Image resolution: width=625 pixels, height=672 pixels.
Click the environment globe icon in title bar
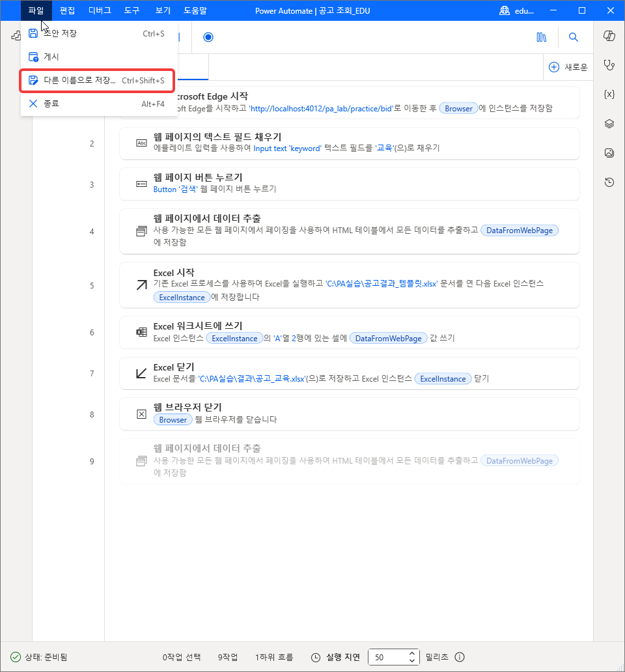[x=505, y=10]
